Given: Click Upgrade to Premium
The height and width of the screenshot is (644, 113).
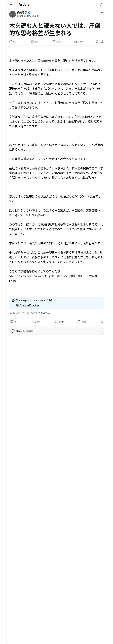Looking at the screenshot, I should coord(28,305).
